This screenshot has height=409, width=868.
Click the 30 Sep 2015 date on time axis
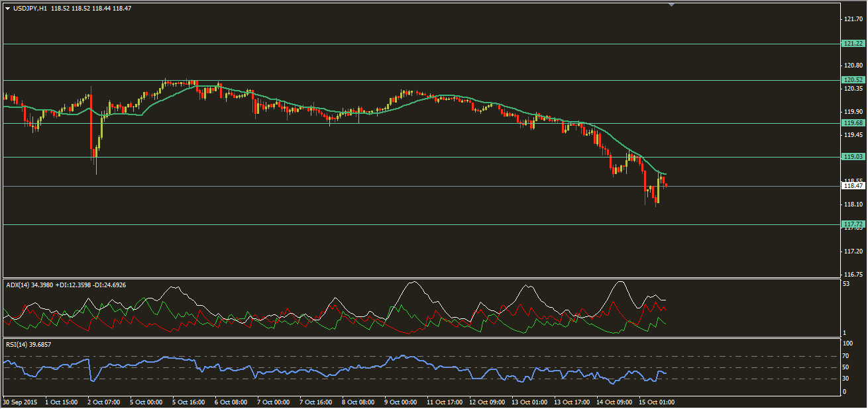click(x=20, y=402)
